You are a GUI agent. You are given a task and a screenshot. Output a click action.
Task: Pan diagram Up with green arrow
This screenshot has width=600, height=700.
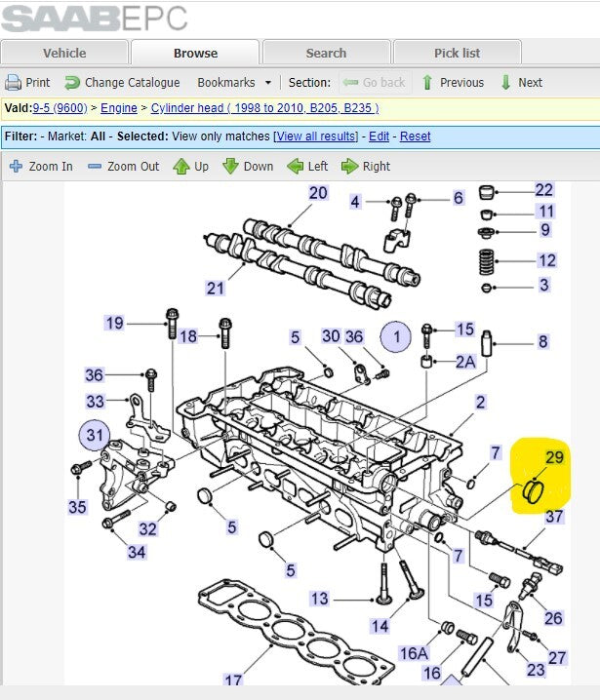tap(181, 166)
